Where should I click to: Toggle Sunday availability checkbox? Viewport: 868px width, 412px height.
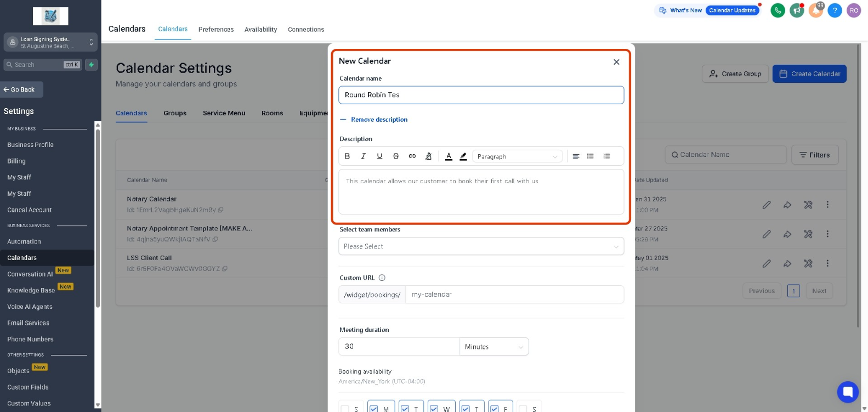click(x=345, y=409)
